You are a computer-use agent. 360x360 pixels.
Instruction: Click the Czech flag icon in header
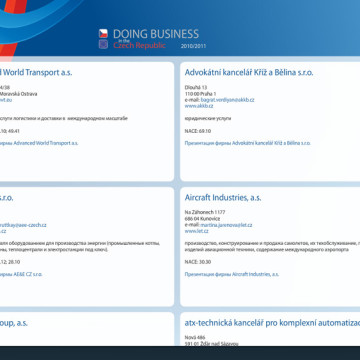coord(103,33)
